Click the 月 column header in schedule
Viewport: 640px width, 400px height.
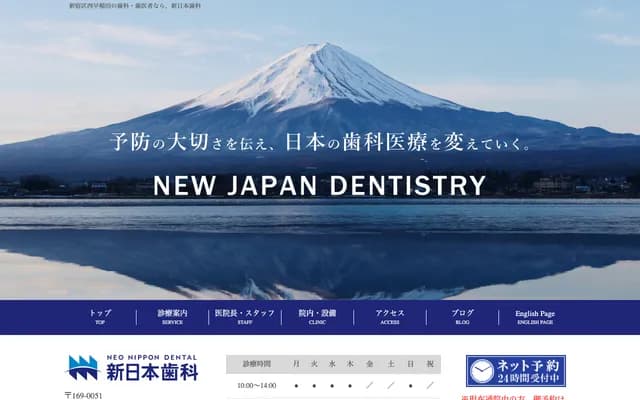(x=296, y=364)
